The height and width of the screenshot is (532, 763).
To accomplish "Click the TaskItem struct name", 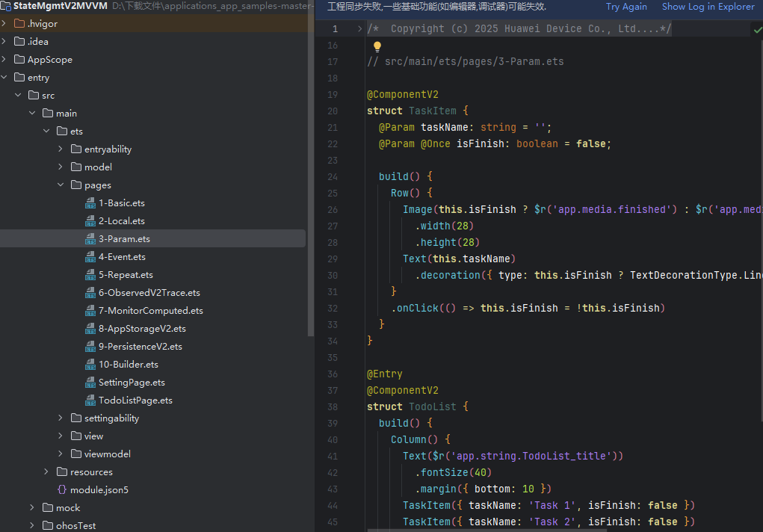I will pyautogui.click(x=433, y=111).
